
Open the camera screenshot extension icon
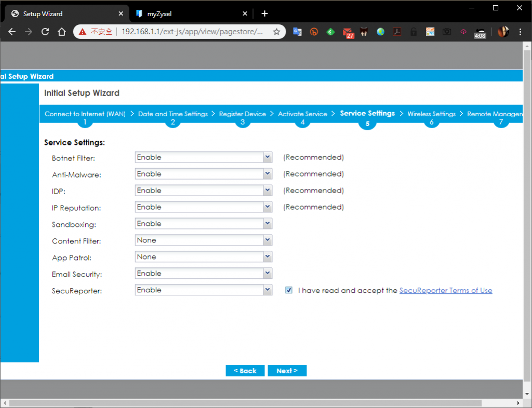click(x=446, y=32)
